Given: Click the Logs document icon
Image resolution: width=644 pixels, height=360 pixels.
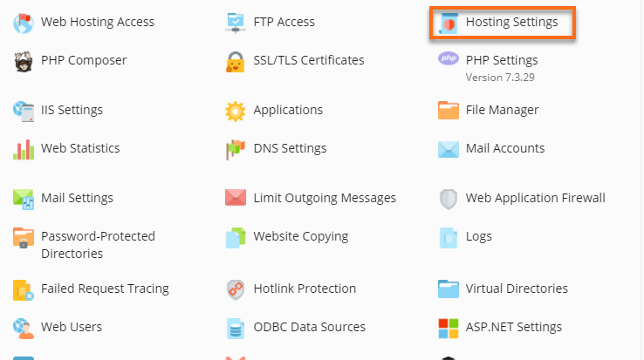Looking at the screenshot, I should pos(448,238).
